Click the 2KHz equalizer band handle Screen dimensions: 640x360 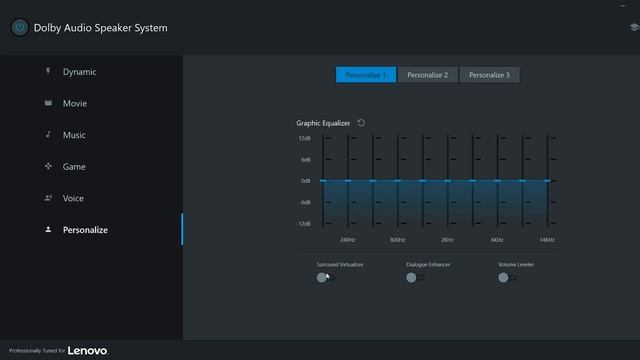[x=447, y=180]
